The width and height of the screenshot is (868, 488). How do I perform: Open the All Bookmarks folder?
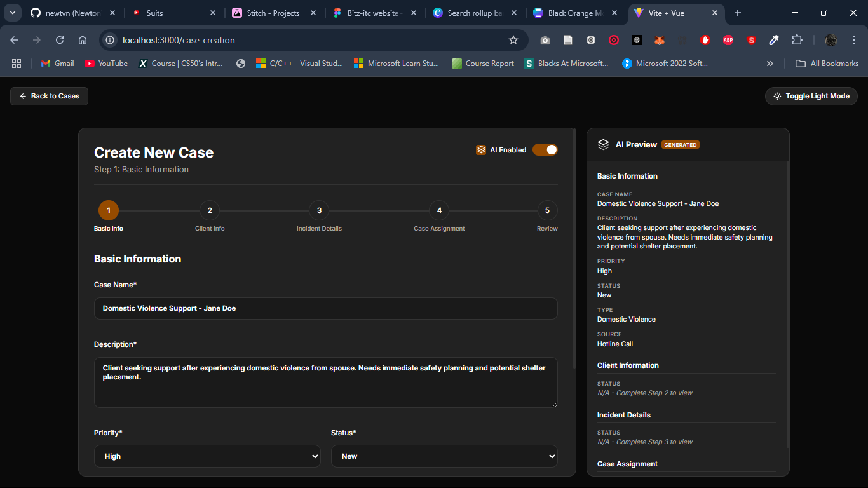tap(827, 64)
